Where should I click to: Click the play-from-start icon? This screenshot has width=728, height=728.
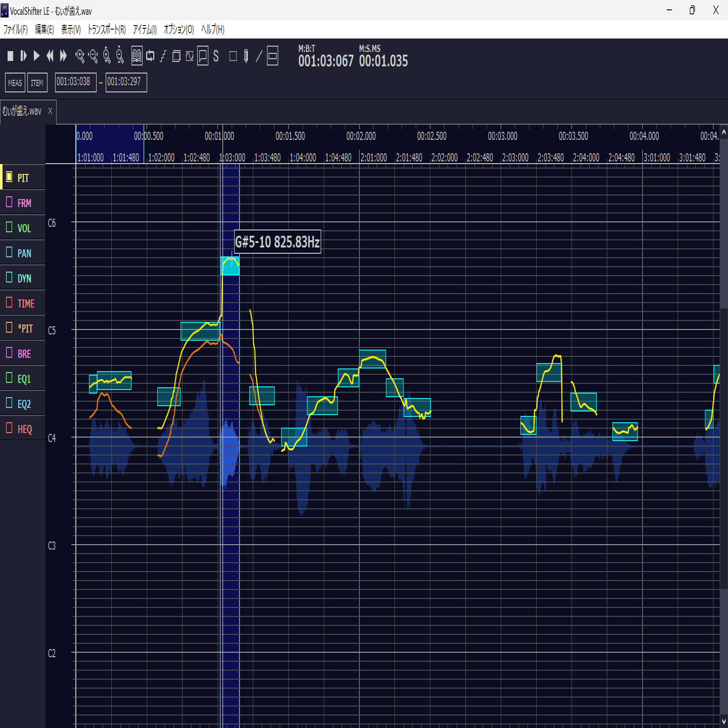tap(23, 56)
